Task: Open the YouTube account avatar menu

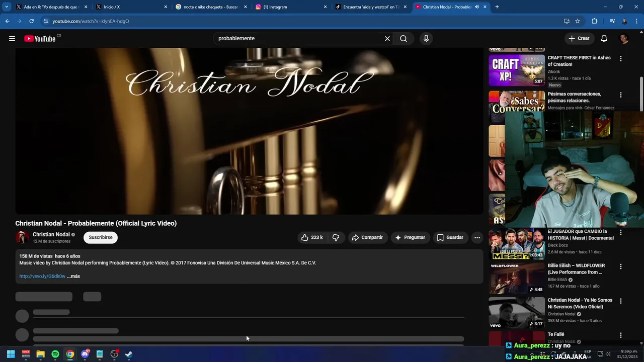Action: pyautogui.click(x=624, y=39)
